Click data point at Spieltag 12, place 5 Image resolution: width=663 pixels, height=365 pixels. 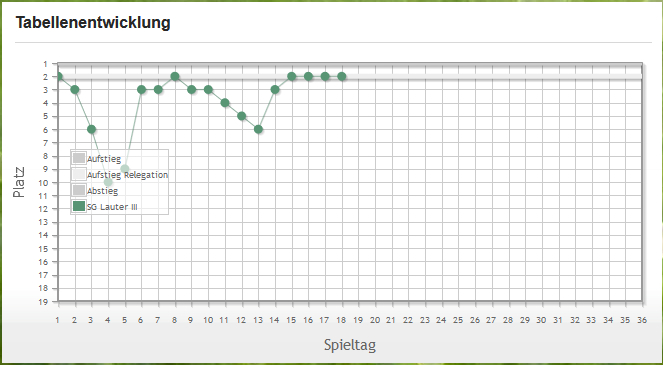241,116
